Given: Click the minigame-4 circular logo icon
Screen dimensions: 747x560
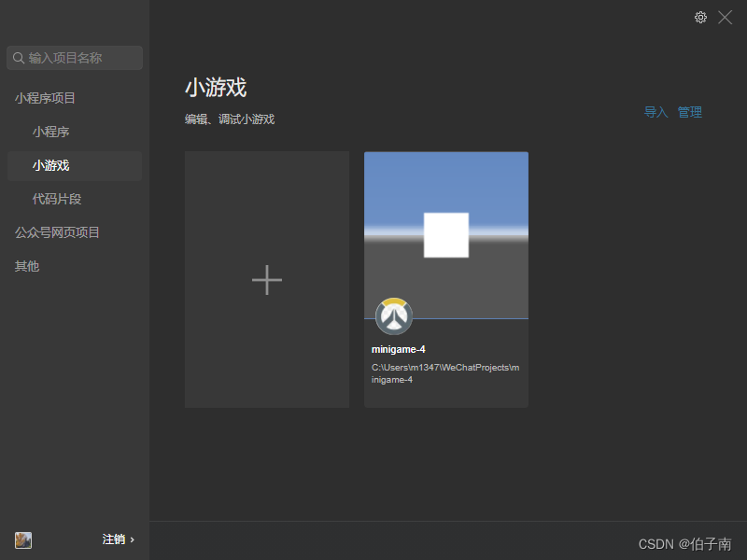Looking at the screenshot, I should pos(394,315).
